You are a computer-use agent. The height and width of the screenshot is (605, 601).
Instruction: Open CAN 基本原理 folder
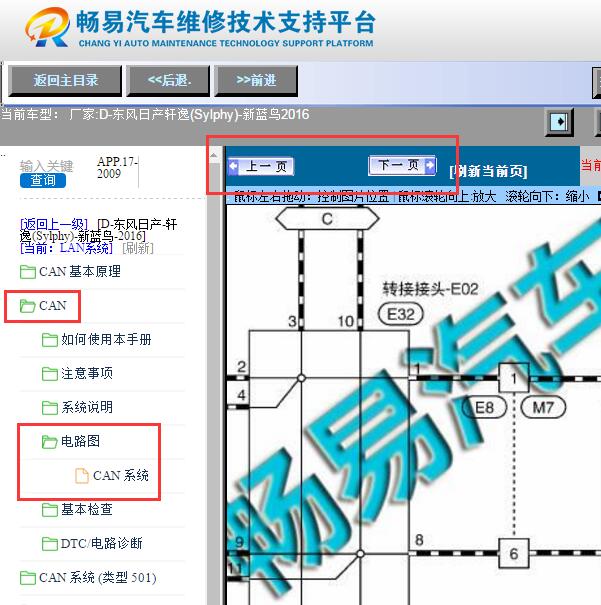(x=70, y=272)
